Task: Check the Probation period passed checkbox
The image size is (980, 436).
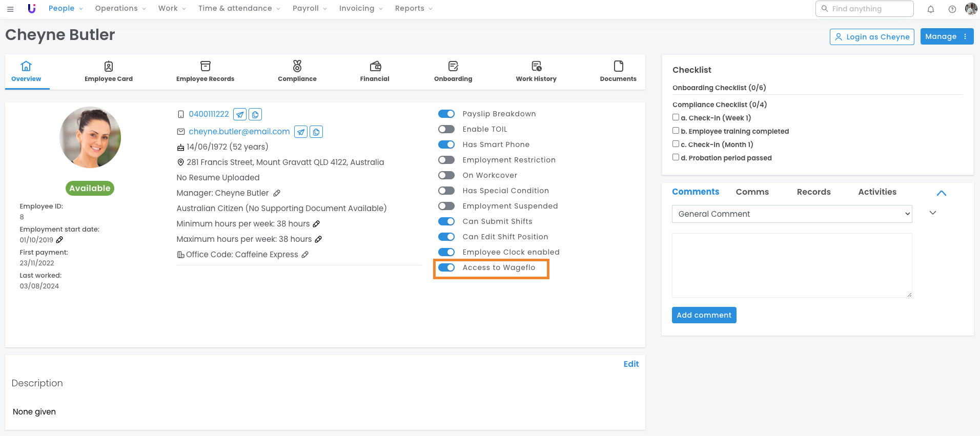Action: (x=676, y=157)
